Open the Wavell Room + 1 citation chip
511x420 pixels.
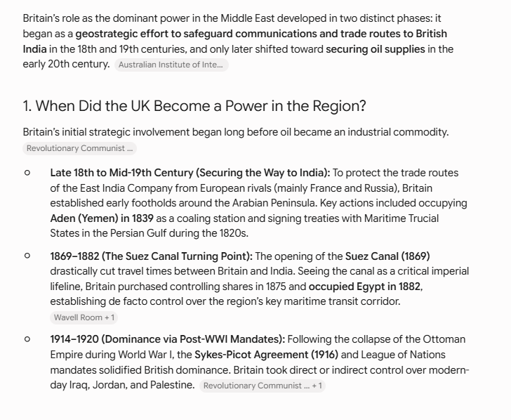(84, 317)
